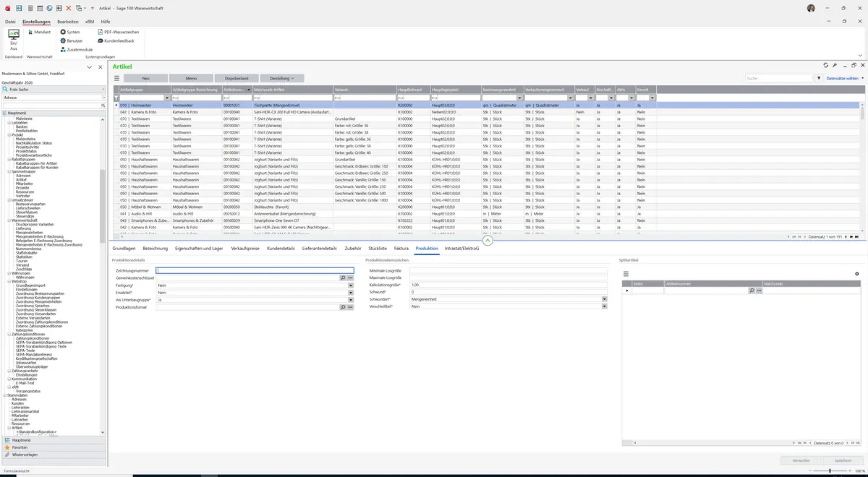Focus the Zeichnungsnummer input field
868x477 pixels.
coord(255,270)
